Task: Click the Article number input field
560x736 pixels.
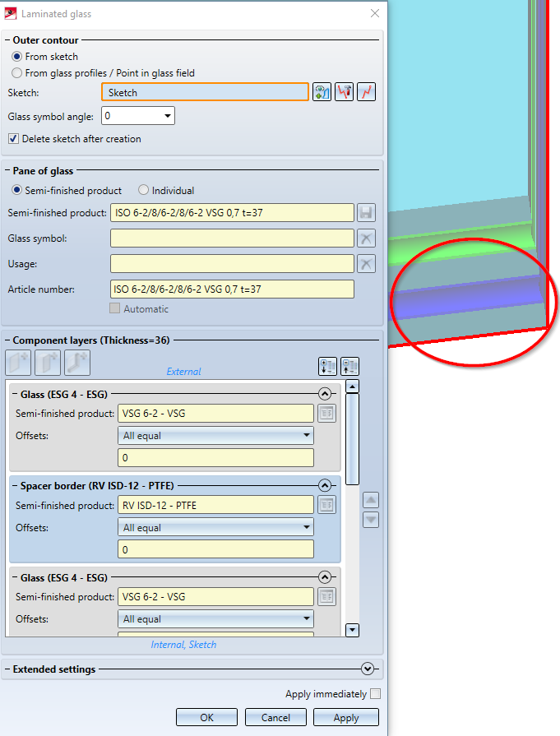Action: [233, 289]
